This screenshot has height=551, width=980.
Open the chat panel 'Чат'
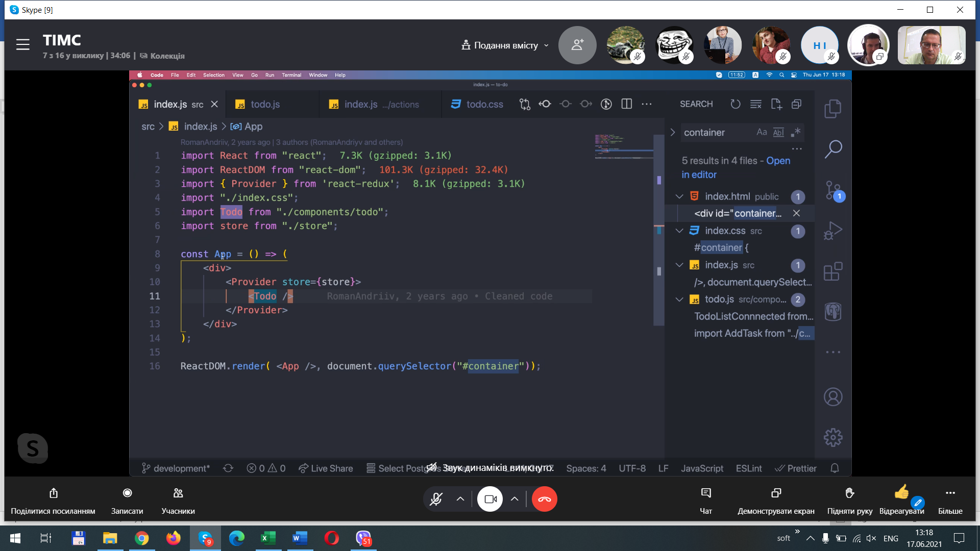tap(706, 500)
